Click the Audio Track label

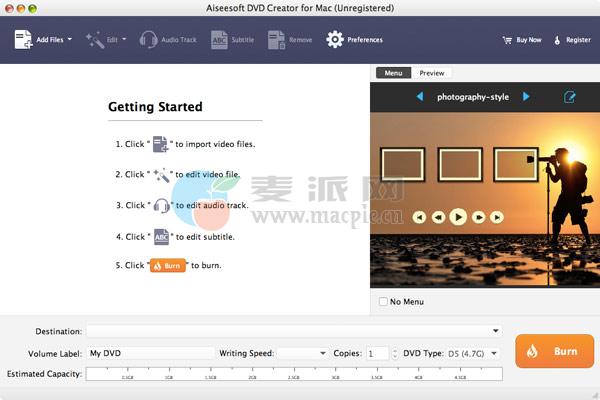[x=179, y=40]
